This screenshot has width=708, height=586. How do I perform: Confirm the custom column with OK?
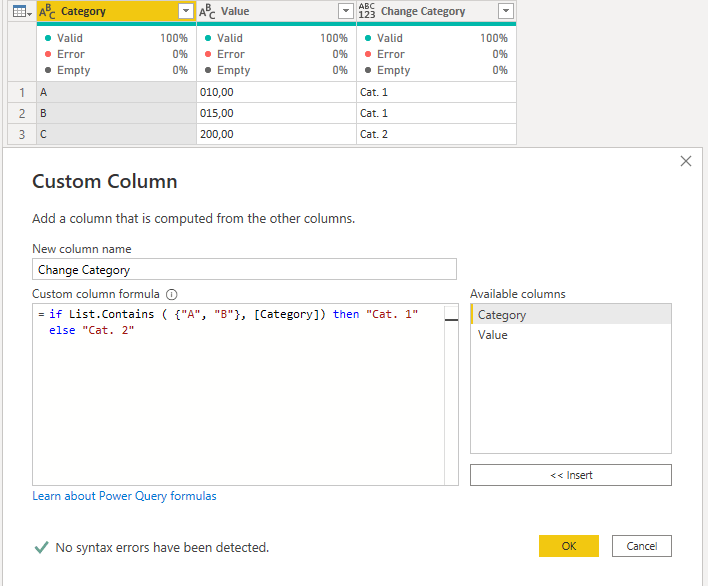(568, 546)
